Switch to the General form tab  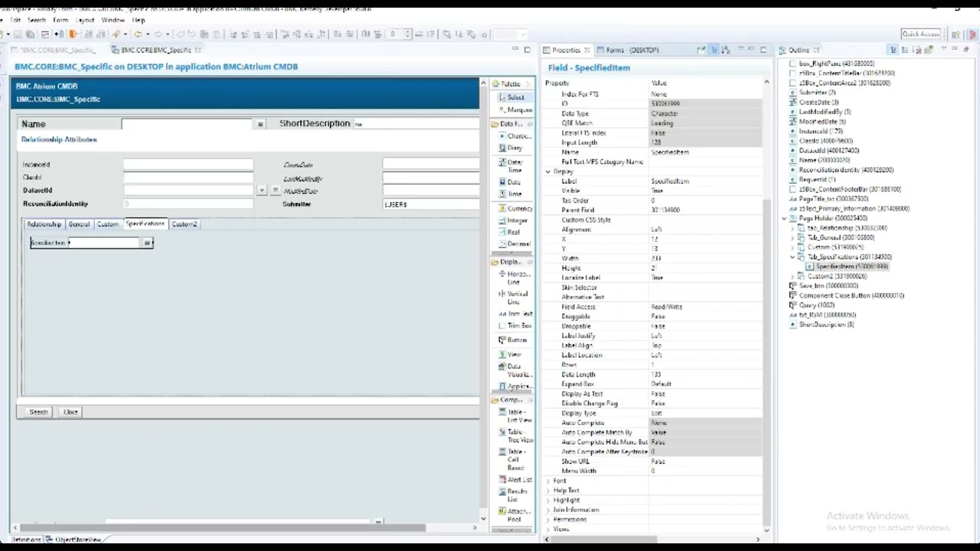tap(79, 224)
